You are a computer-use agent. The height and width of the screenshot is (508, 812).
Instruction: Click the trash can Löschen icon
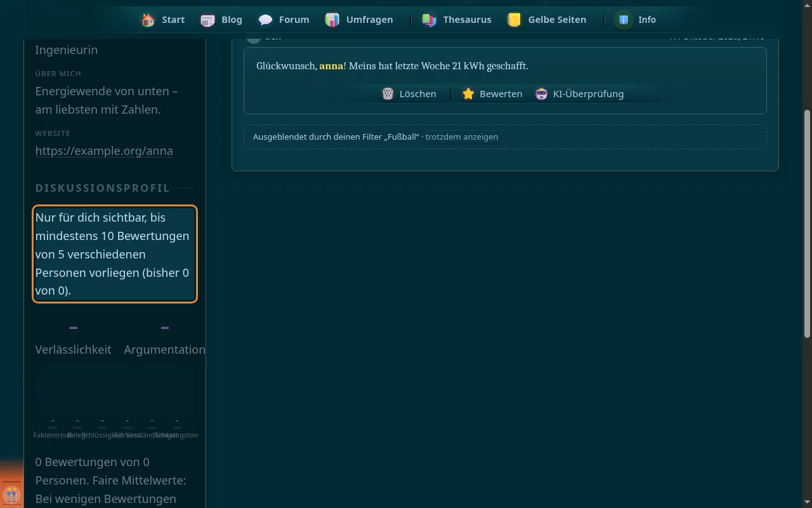click(388, 94)
